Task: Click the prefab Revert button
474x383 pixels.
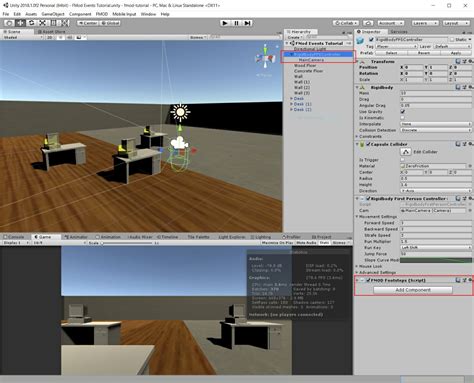Action: click(x=424, y=53)
